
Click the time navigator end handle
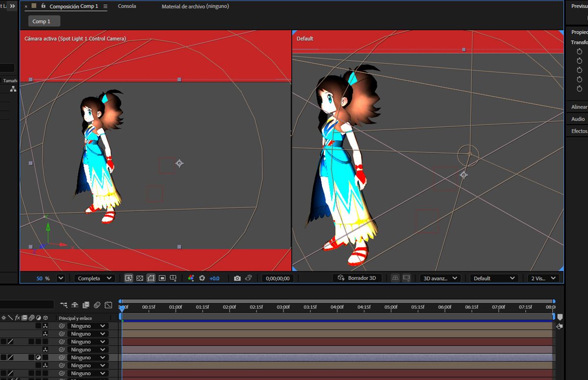tap(554, 301)
